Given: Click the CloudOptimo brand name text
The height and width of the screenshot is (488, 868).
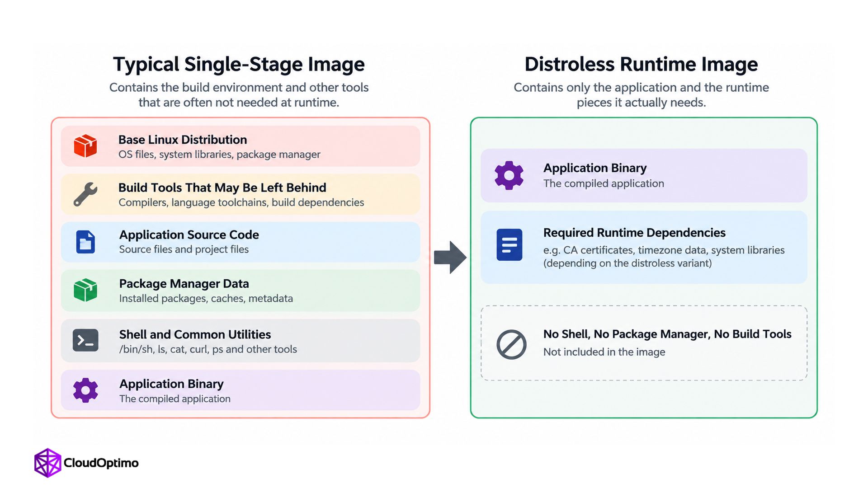Looking at the screenshot, I should click(x=101, y=463).
